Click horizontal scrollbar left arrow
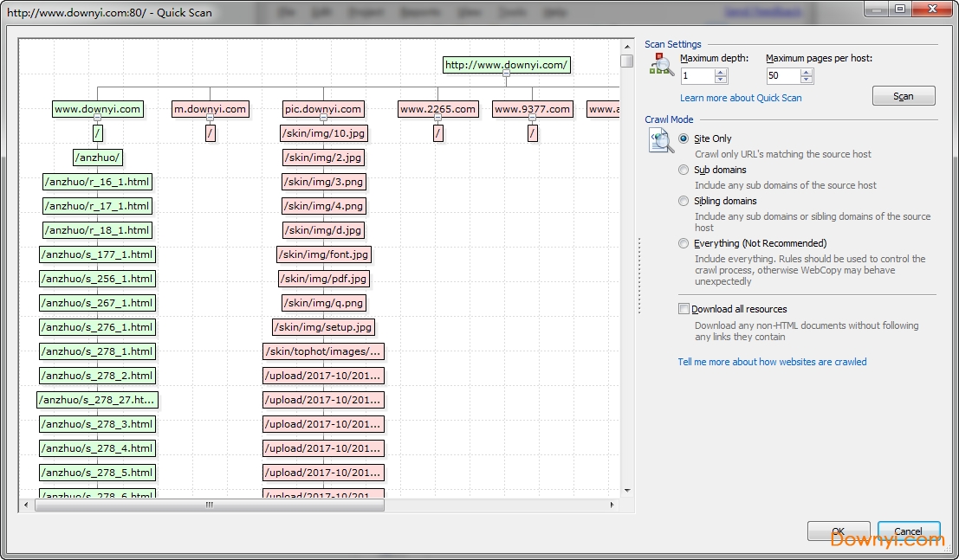Image resolution: width=959 pixels, height=560 pixels. pos(26,505)
